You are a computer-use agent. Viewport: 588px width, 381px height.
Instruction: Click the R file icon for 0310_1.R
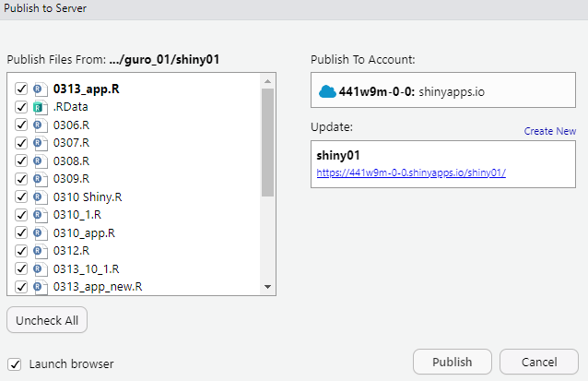click(x=41, y=216)
